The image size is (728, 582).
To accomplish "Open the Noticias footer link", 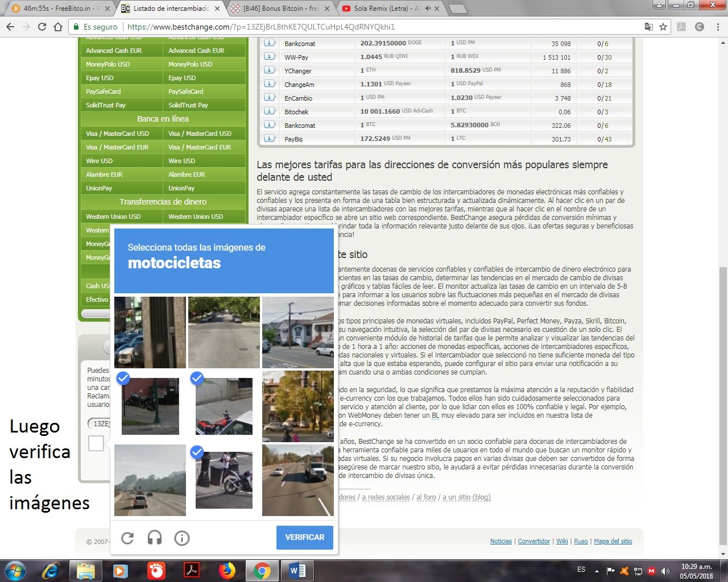I will (x=501, y=541).
